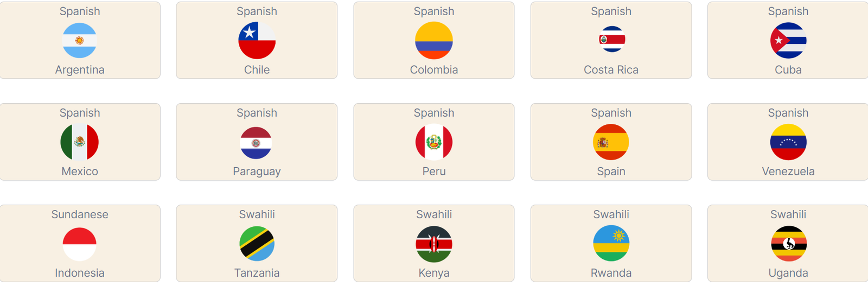Click the Spain flag icon
This screenshot has width=868, height=286.
click(611, 142)
